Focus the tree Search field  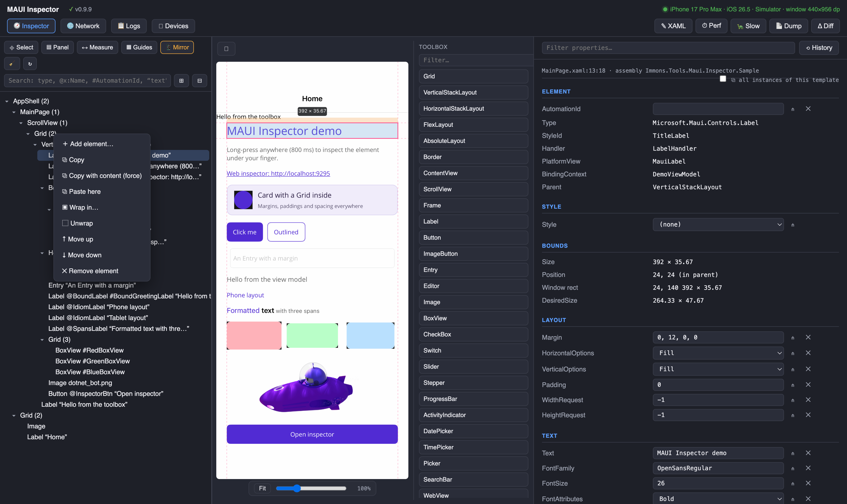(87, 80)
